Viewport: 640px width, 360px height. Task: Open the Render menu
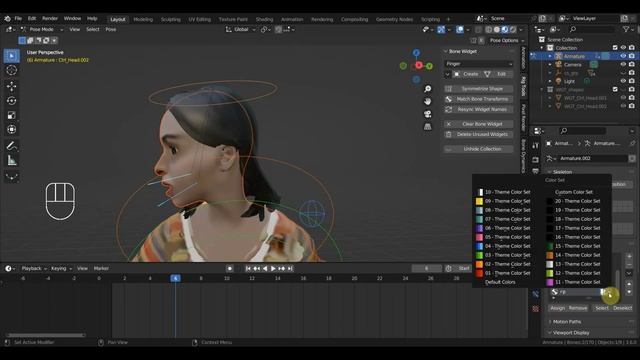tap(50, 18)
